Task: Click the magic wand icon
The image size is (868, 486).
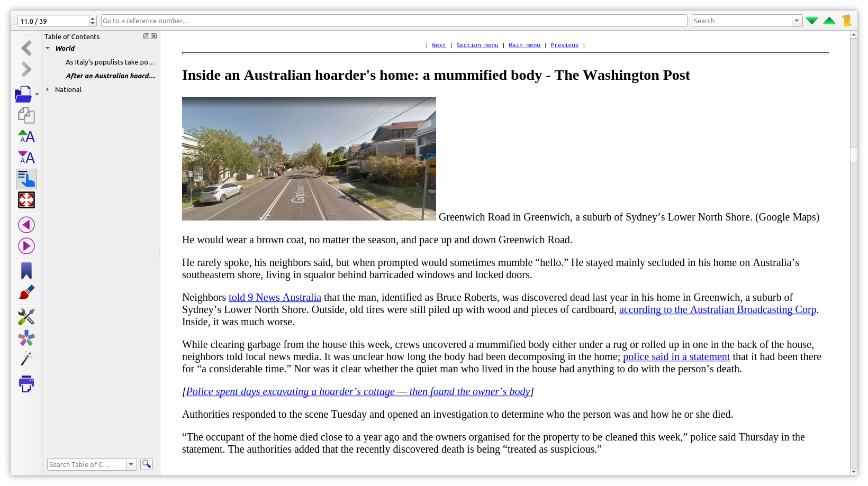Action: pos(26,359)
